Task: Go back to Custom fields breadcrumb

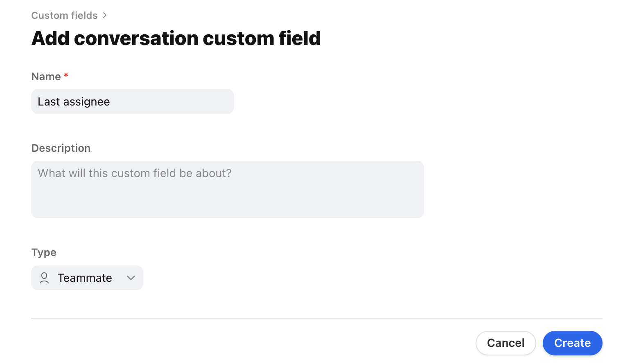Action: (x=64, y=16)
